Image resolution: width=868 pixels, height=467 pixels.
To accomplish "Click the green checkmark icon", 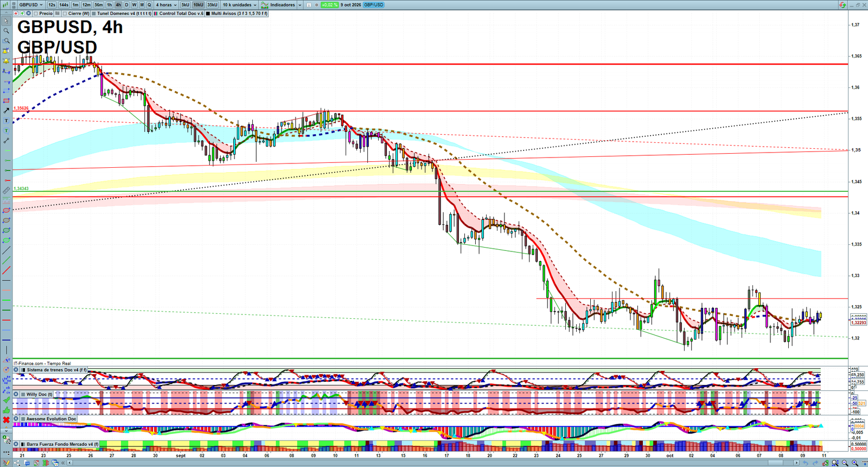I will click(x=6, y=400).
